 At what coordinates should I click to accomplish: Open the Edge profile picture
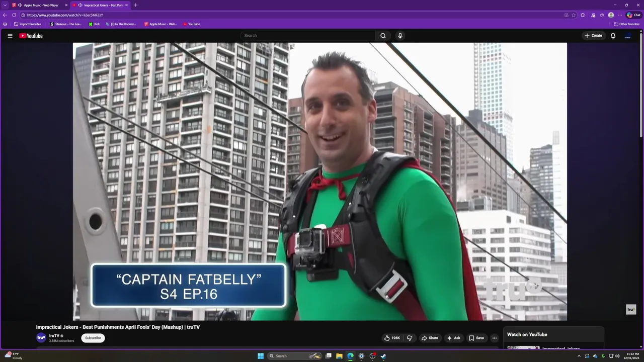[x=611, y=15]
